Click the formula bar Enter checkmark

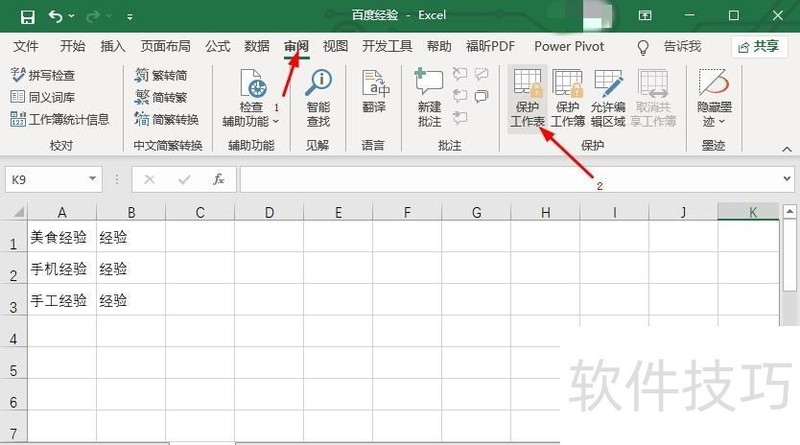point(184,180)
